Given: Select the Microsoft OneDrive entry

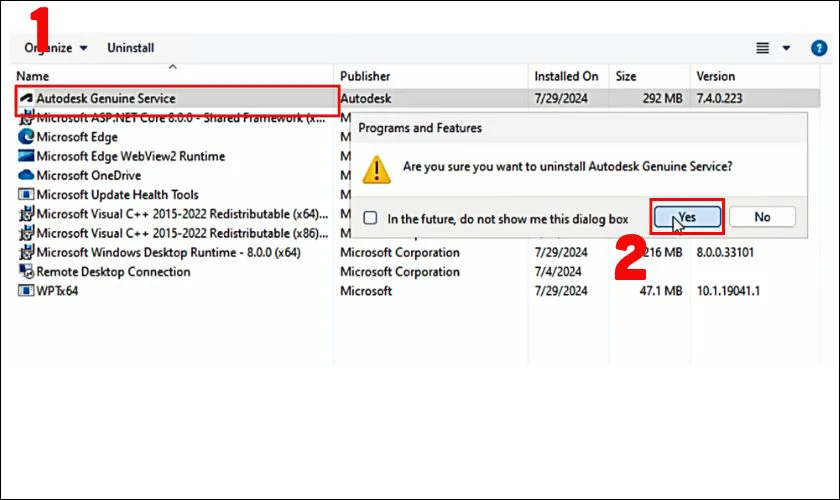Looking at the screenshot, I should pyautogui.click(x=88, y=175).
